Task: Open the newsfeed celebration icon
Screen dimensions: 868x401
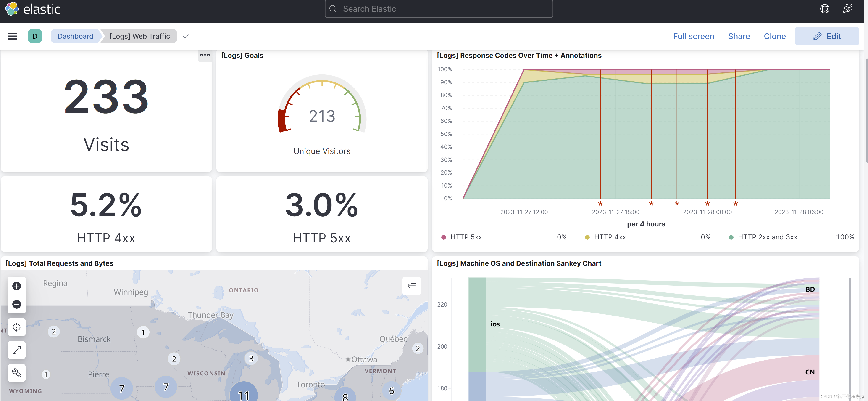Action: coord(847,9)
